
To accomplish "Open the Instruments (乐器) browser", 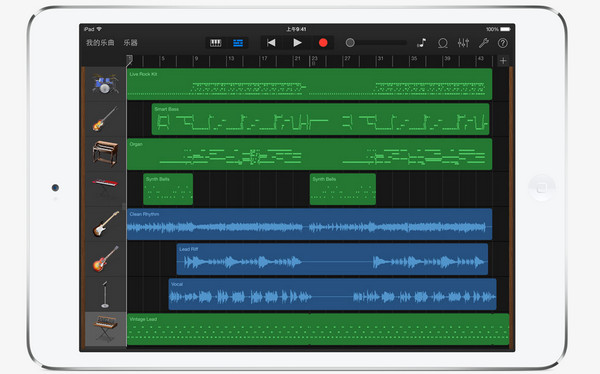I will [130, 43].
